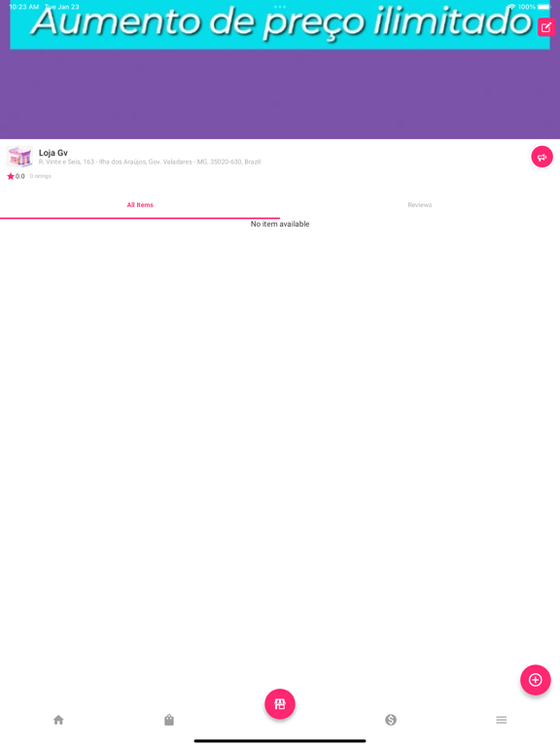
Task: Add a new item with plus button
Action: [536, 680]
